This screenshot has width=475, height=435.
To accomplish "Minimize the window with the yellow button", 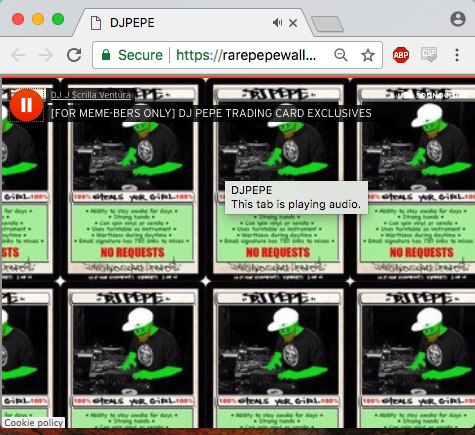I will [x=38, y=19].
